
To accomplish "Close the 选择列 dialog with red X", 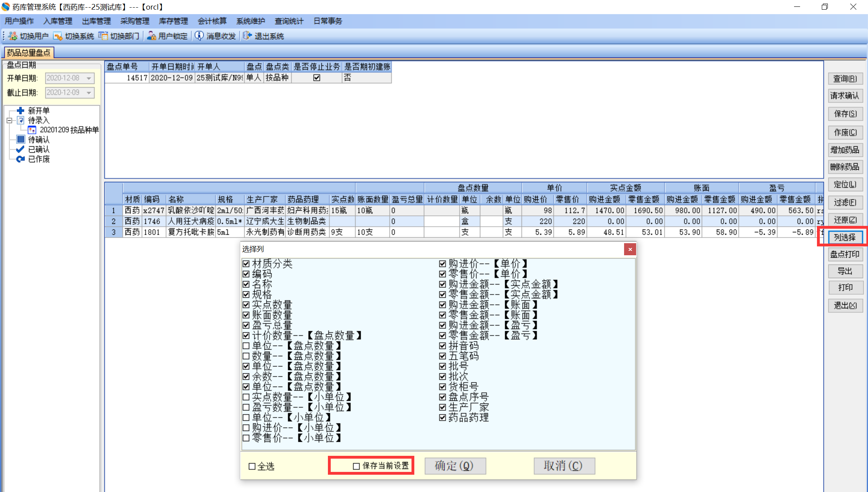I will [630, 249].
